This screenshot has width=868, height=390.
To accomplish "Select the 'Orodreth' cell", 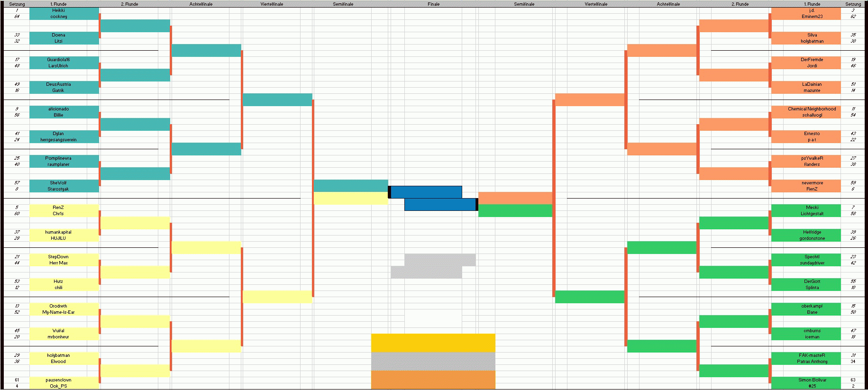I will [64, 306].
